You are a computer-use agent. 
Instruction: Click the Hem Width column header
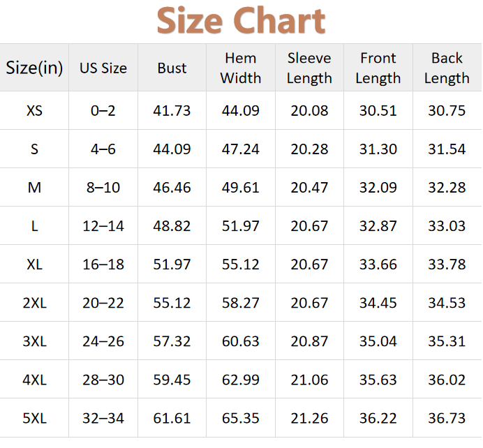click(x=240, y=68)
